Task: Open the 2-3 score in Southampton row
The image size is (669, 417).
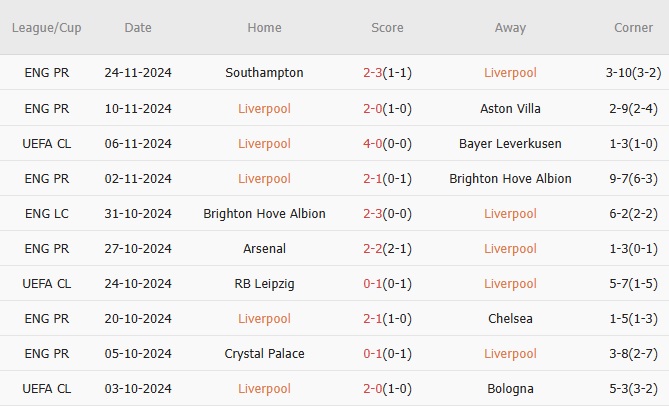Action: click(375, 73)
